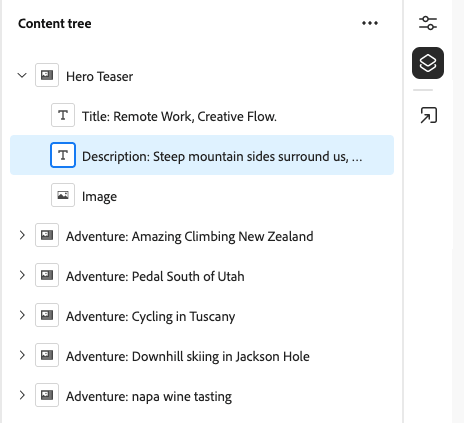Expand Adventure: napa wine tasting
This screenshot has height=423, width=464.
22,395
